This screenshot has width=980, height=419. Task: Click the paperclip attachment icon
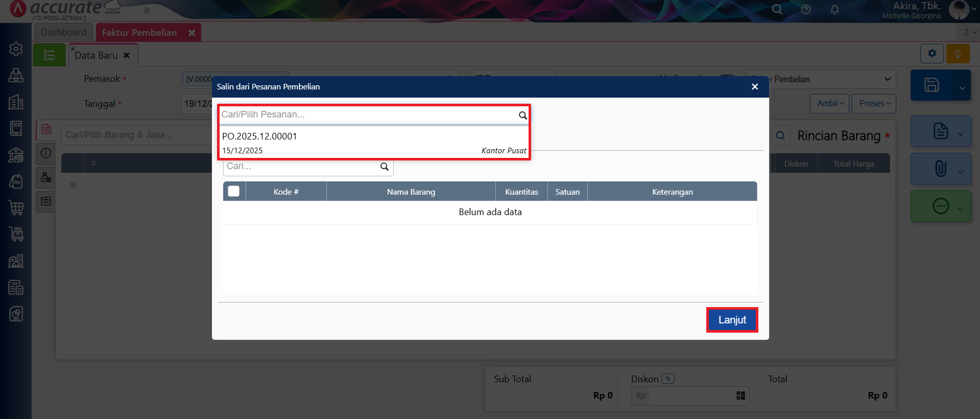(940, 169)
